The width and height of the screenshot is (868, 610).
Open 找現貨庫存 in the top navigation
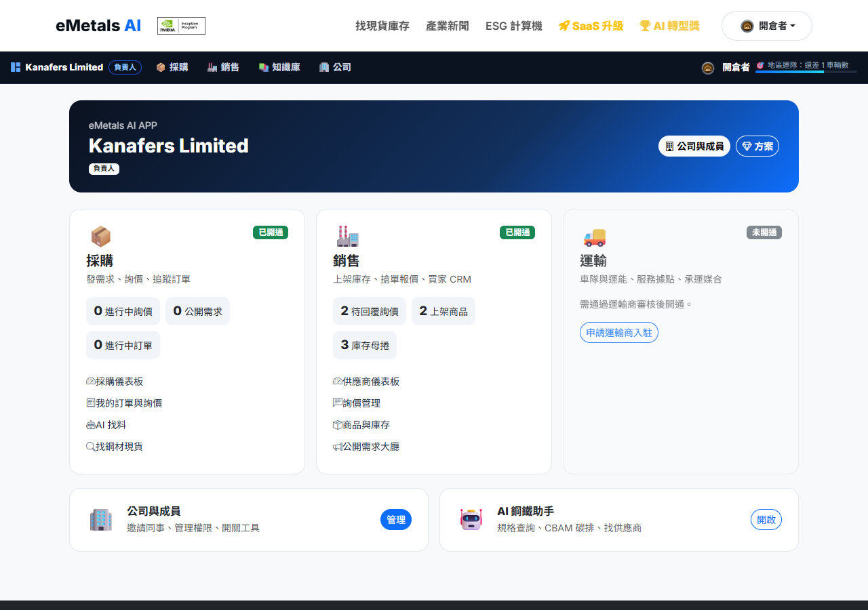point(382,26)
